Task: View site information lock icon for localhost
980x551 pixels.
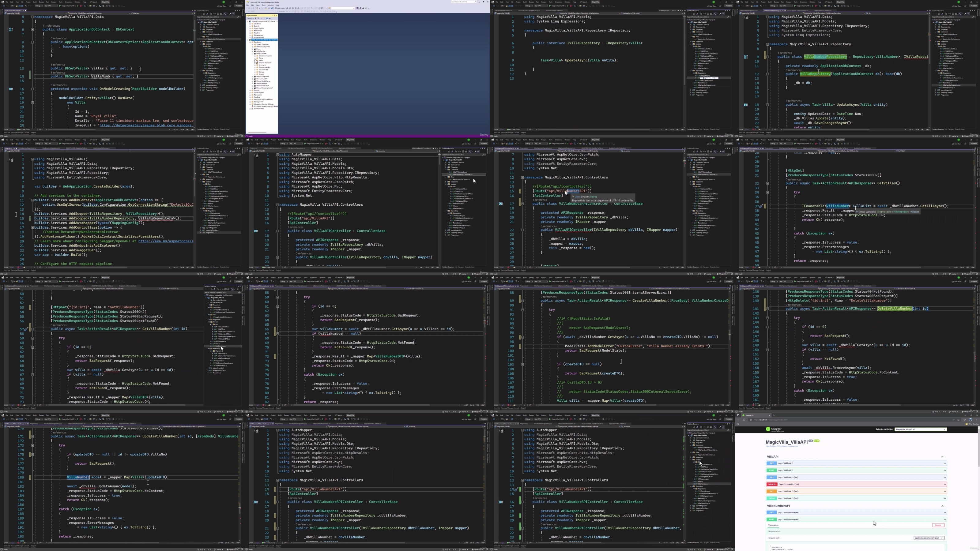Action: (751, 420)
